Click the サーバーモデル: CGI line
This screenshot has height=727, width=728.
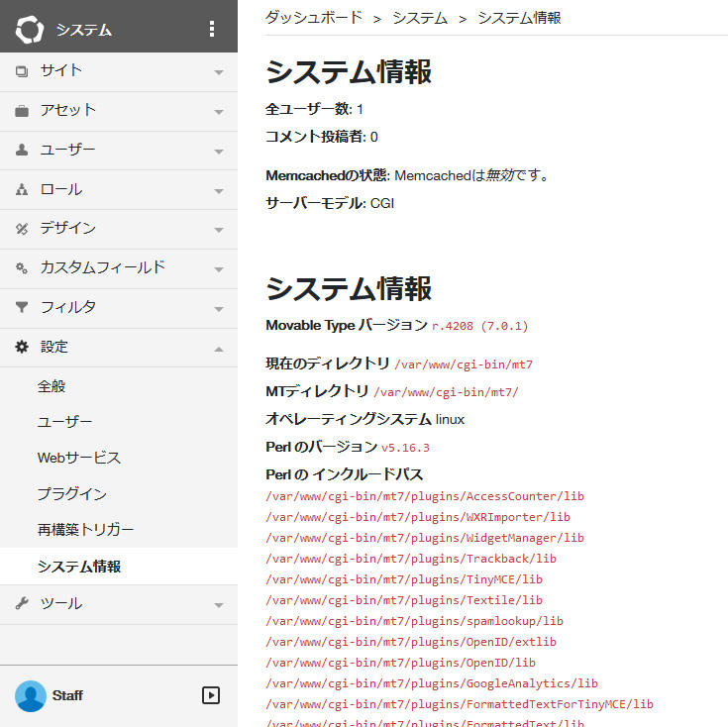click(x=330, y=203)
